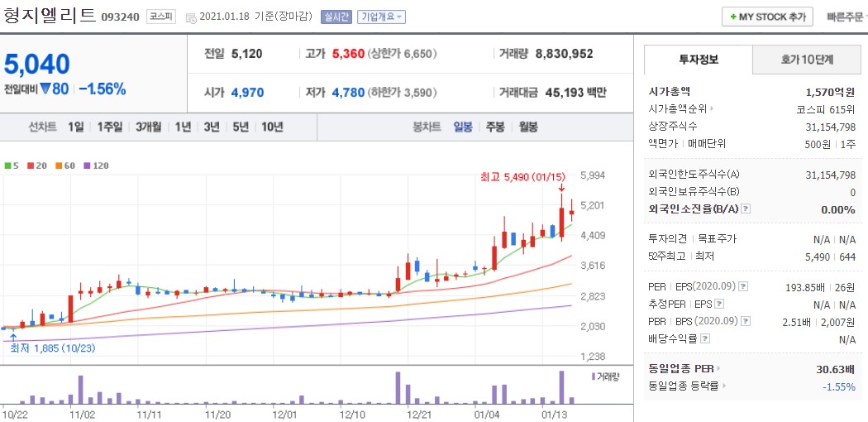Click the 최저 1,885 (10/23) chart label
Screen dimensions: 868x422
[x=51, y=348]
